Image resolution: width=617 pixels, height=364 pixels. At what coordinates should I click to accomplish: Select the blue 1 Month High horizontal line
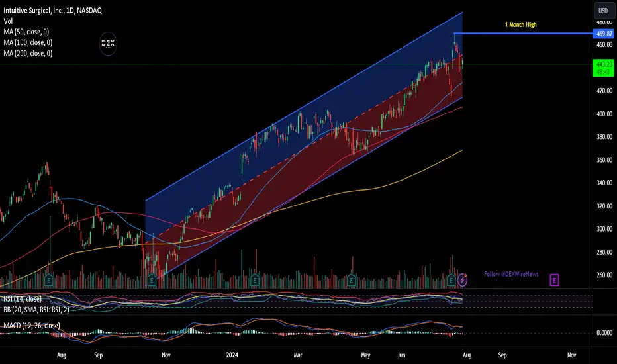pos(524,34)
